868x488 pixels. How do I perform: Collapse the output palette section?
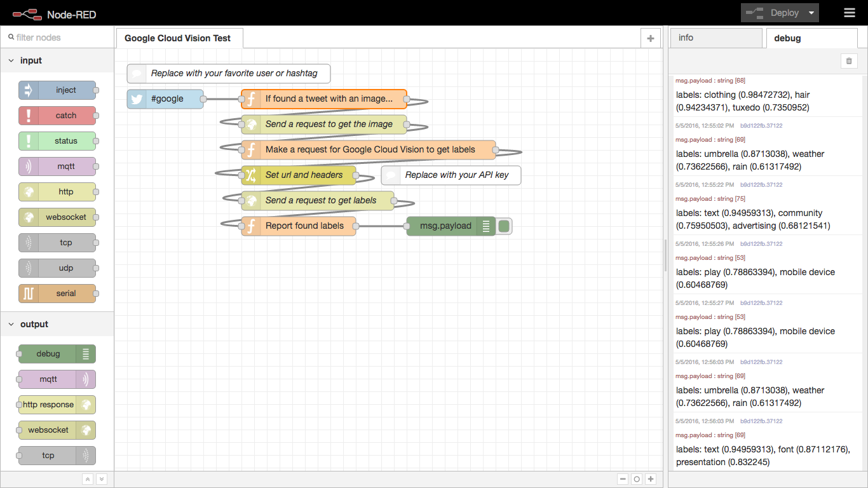coord(10,323)
